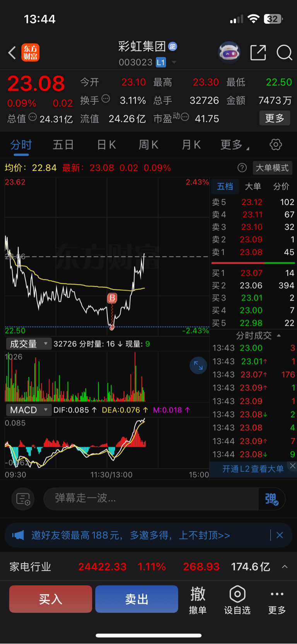Screen dimensions: 297x644
Task: Select 买1 price 23.07
Action: pyautogui.click(x=251, y=273)
